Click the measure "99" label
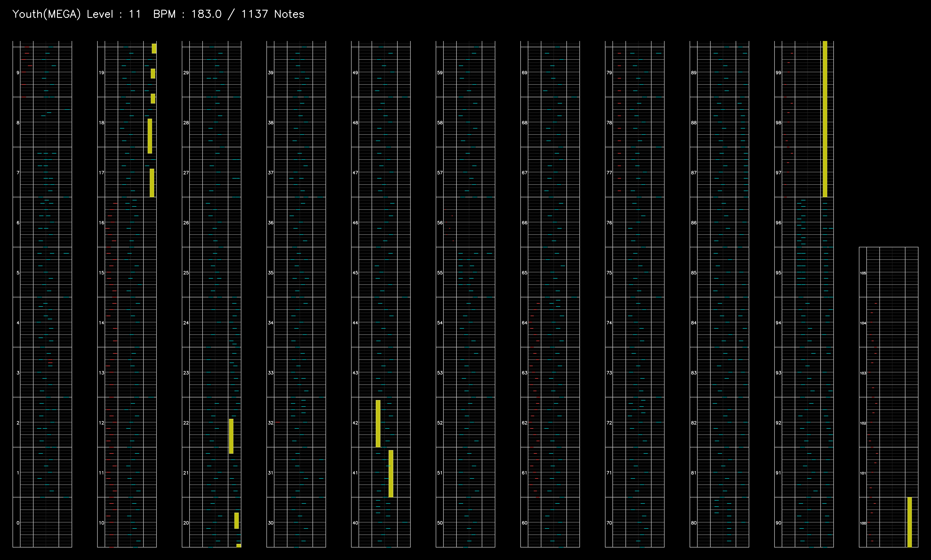The image size is (931, 560). point(778,72)
